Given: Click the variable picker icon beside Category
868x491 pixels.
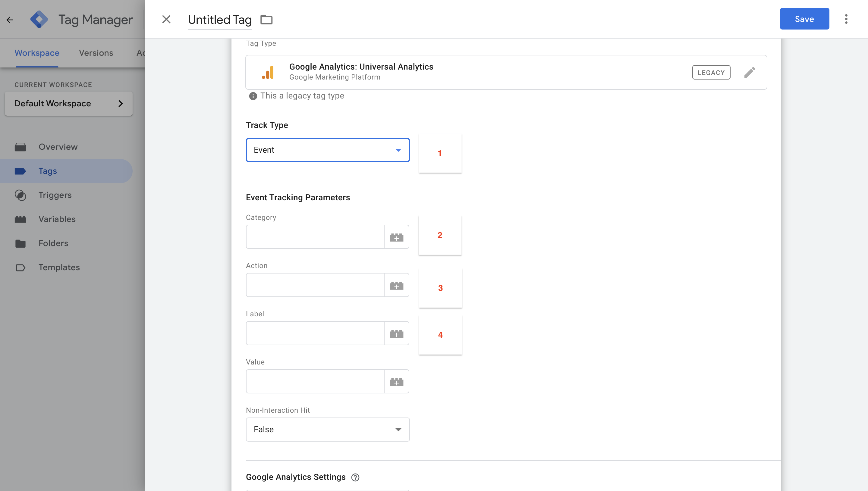Looking at the screenshot, I should pos(396,237).
